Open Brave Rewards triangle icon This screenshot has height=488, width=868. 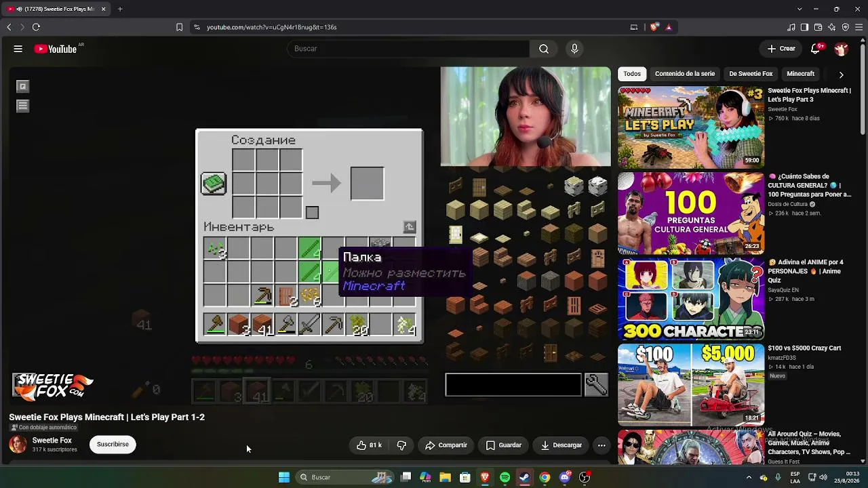coord(669,27)
